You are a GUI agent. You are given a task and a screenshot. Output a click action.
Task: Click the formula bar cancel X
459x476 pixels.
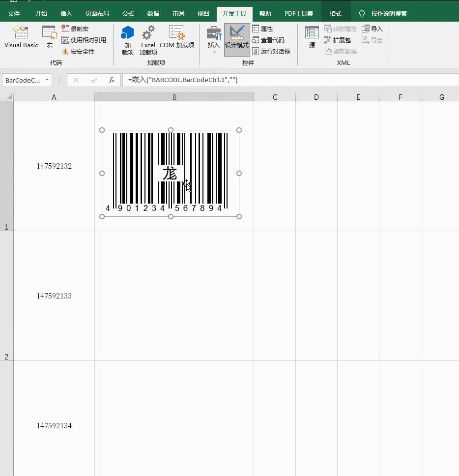coord(76,80)
